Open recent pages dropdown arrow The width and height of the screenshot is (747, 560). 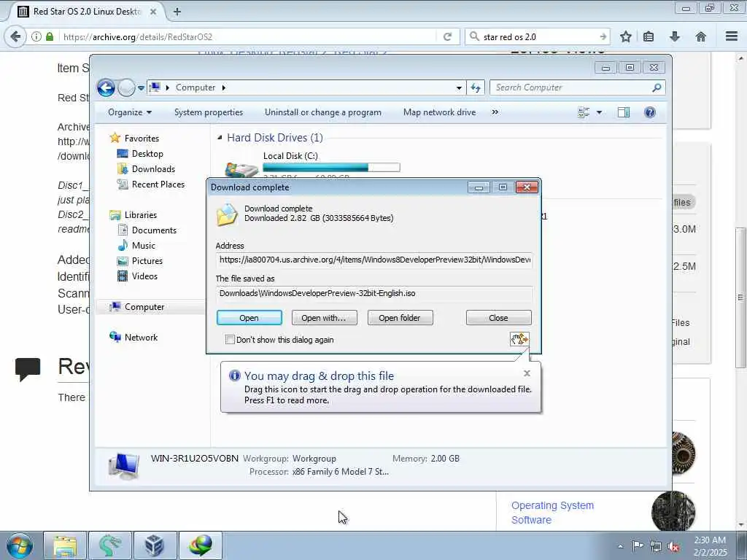(x=141, y=87)
